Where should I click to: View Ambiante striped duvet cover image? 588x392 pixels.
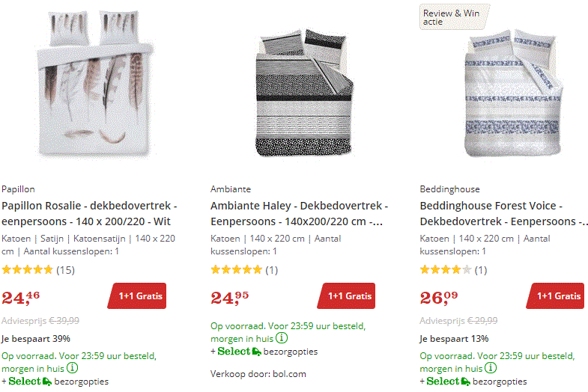click(300, 94)
